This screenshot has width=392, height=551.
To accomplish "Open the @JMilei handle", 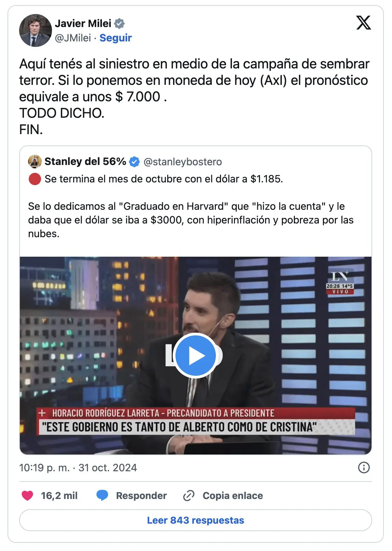I will pyautogui.click(x=73, y=38).
